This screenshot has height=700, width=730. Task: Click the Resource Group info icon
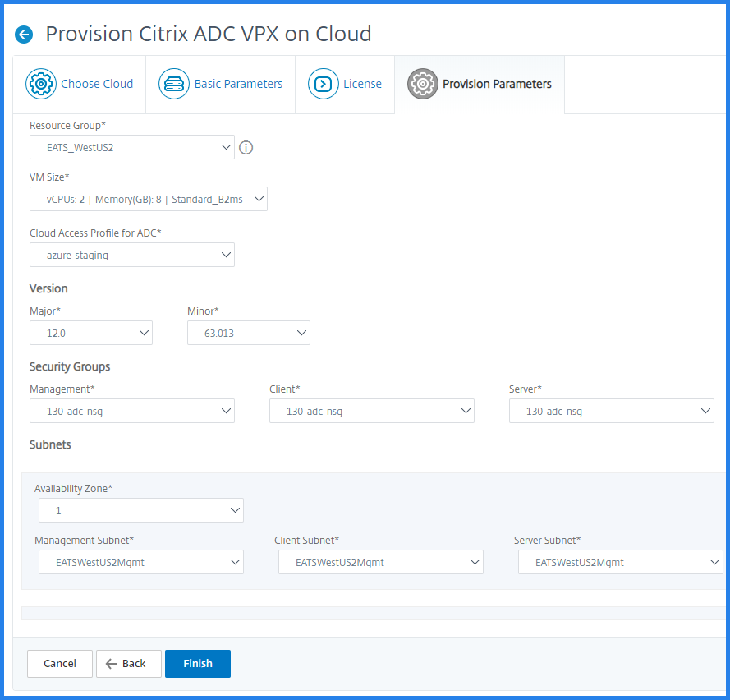pos(246,148)
